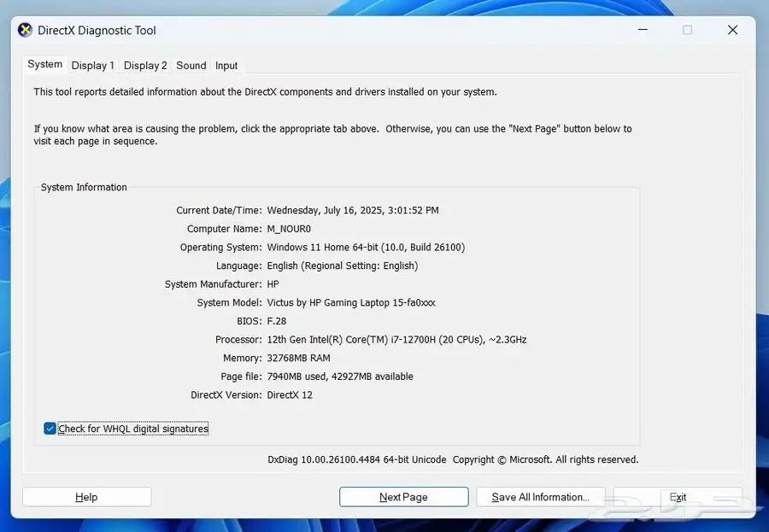Click the Computer Name label
769x532 pixels.
click(x=224, y=229)
